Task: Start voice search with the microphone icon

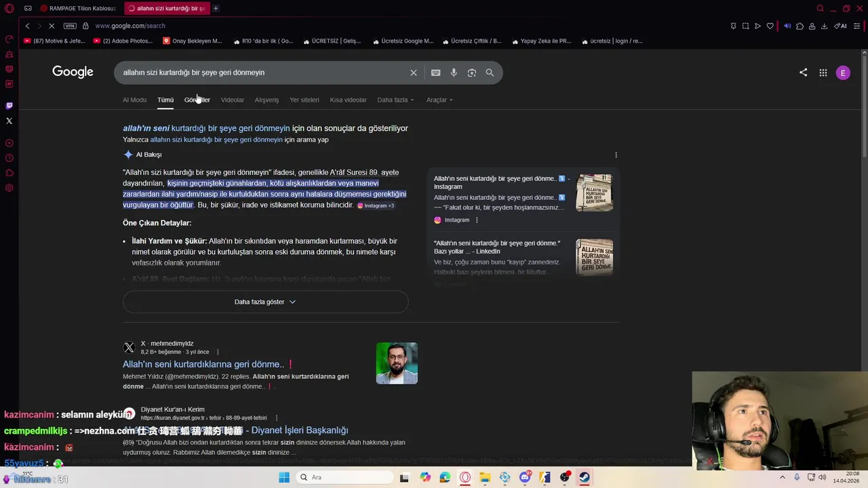Action: click(x=454, y=73)
